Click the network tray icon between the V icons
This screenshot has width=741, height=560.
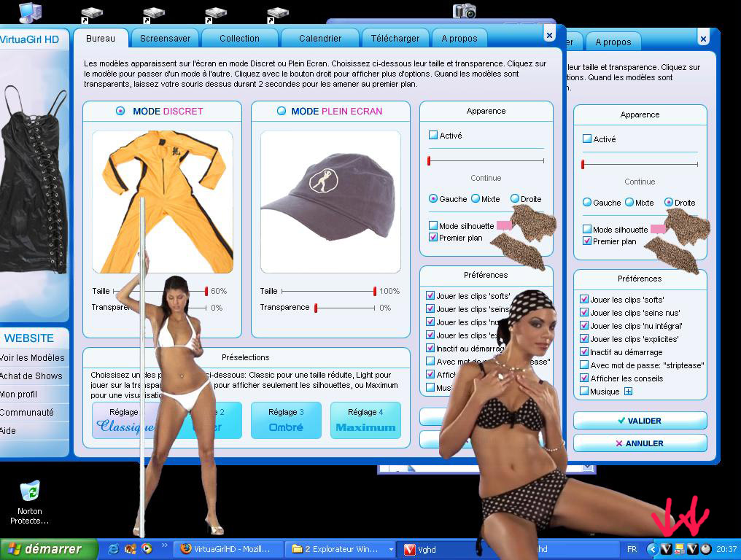(x=680, y=548)
